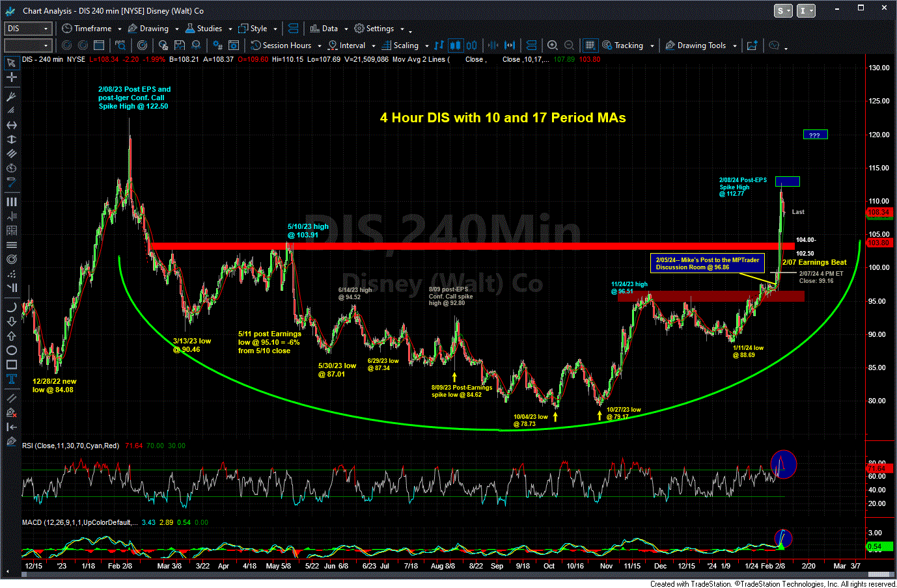This screenshot has height=588, width=897.
Task: Select the Mike's Post annotation box
Action: tap(707, 263)
